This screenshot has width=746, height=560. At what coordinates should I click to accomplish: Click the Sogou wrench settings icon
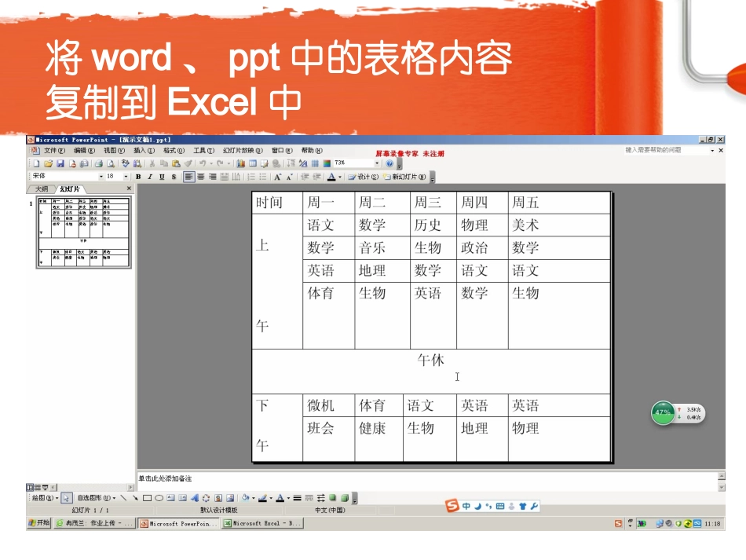(534, 507)
